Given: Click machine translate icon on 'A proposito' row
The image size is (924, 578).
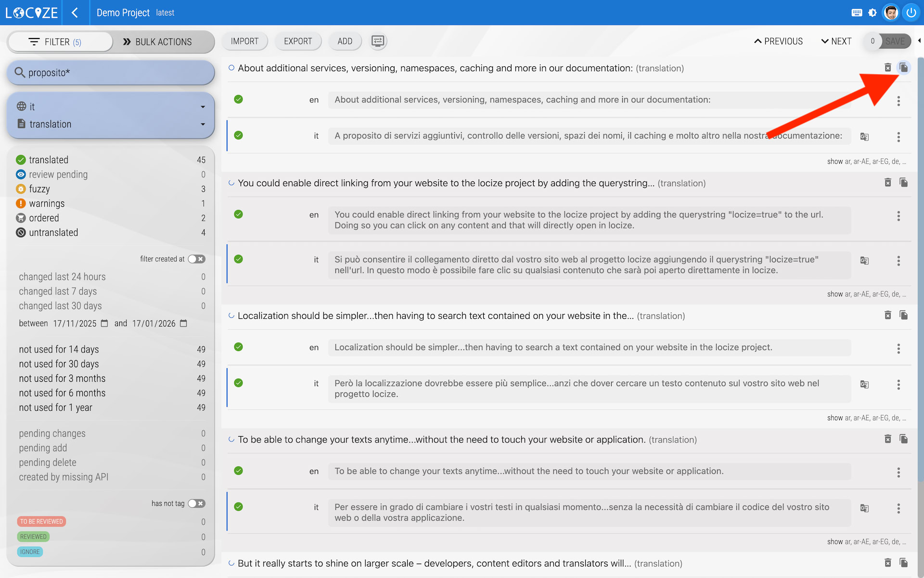Looking at the screenshot, I should click(864, 137).
